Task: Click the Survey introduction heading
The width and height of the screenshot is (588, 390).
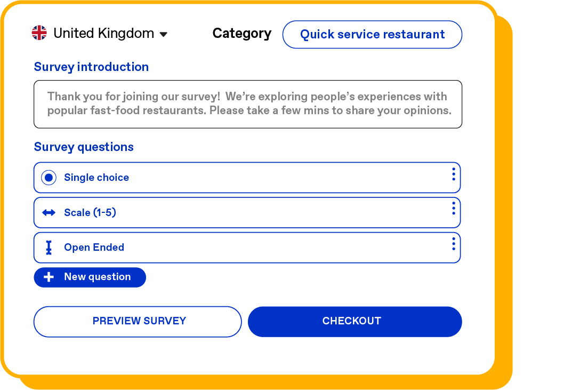Action: (x=91, y=67)
